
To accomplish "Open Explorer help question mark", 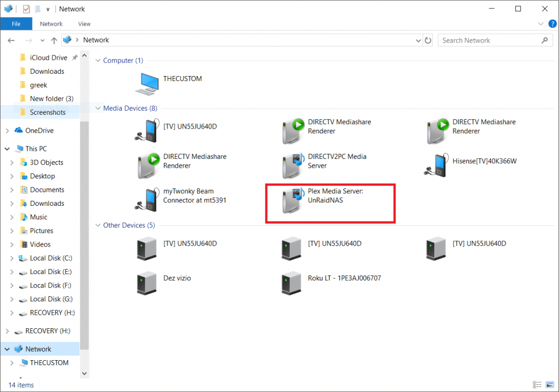I will click(x=552, y=24).
